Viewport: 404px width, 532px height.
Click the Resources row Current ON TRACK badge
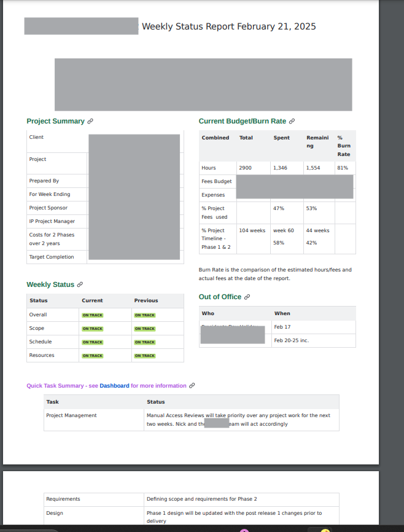coord(92,356)
